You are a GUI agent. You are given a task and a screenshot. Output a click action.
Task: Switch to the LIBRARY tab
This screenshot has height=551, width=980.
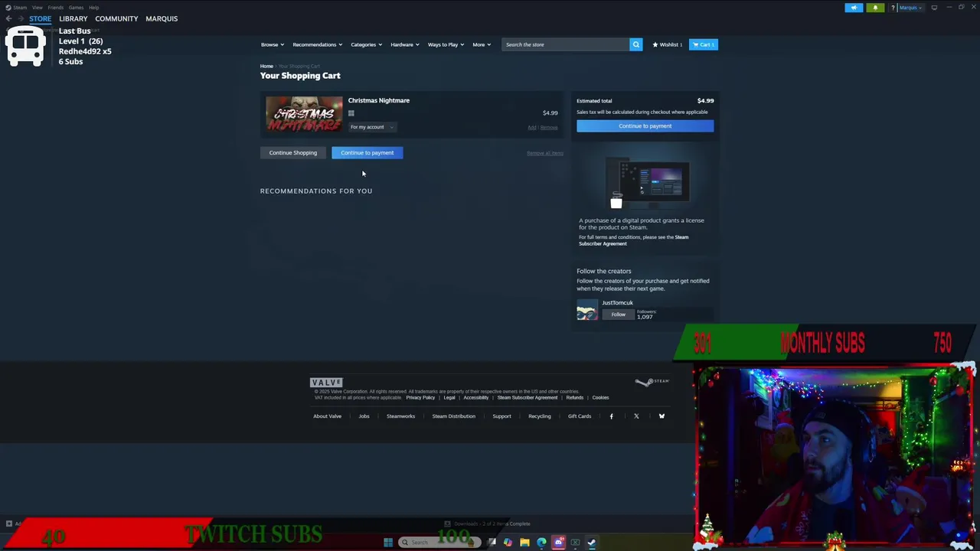tap(73, 18)
